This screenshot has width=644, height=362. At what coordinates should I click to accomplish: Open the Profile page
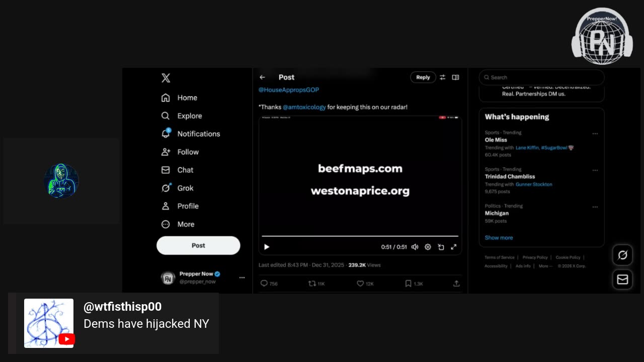click(180, 206)
